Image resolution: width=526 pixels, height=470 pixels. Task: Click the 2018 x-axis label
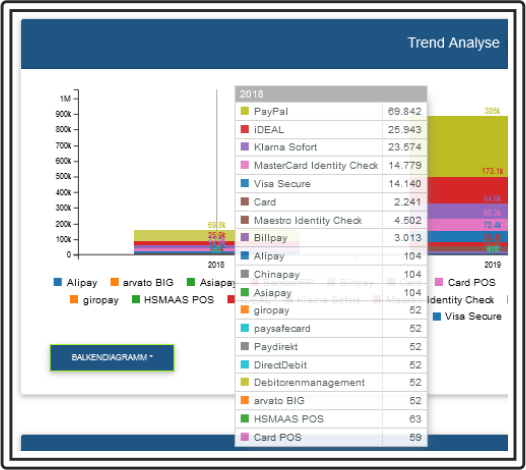tap(216, 265)
